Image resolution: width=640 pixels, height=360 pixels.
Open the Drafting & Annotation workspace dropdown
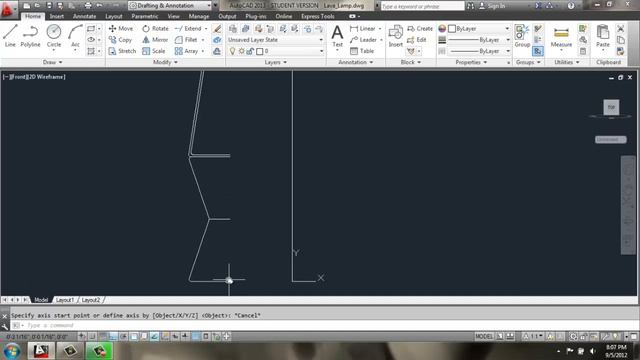coord(170,6)
